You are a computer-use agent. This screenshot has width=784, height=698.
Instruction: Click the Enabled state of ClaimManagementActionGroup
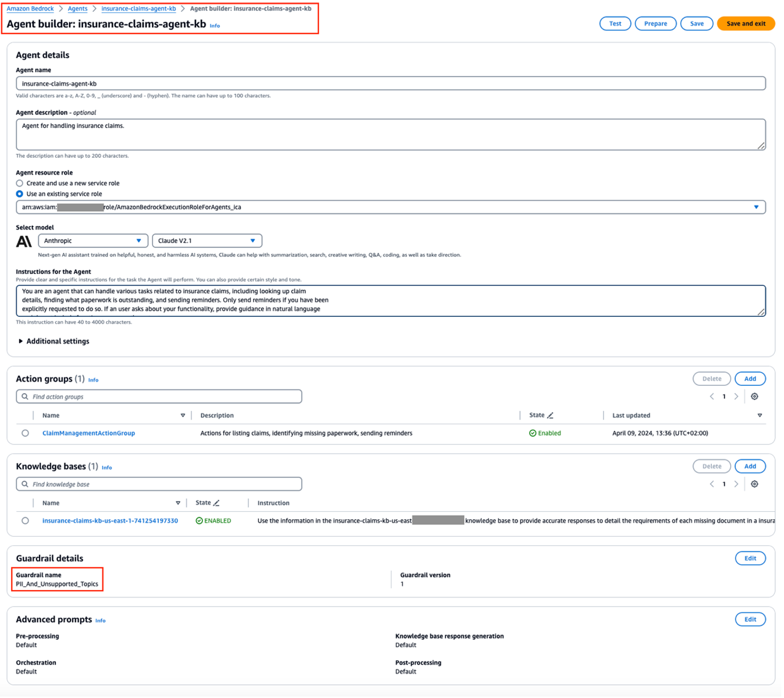click(545, 433)
